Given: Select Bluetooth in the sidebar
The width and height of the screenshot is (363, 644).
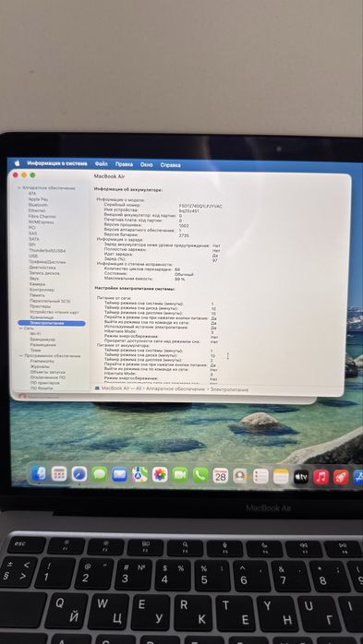Looking at the screenshot, I should (38, 205).
